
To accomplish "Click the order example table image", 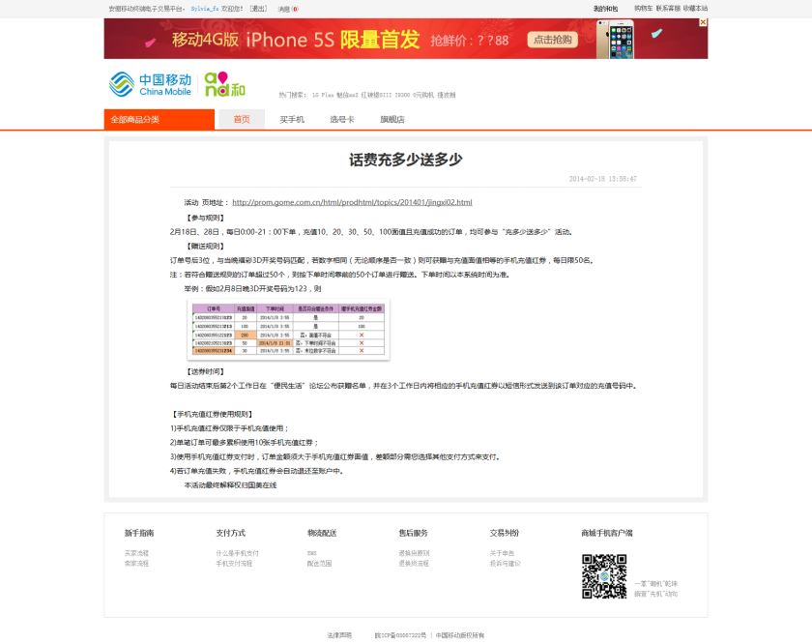I will 288,330.
